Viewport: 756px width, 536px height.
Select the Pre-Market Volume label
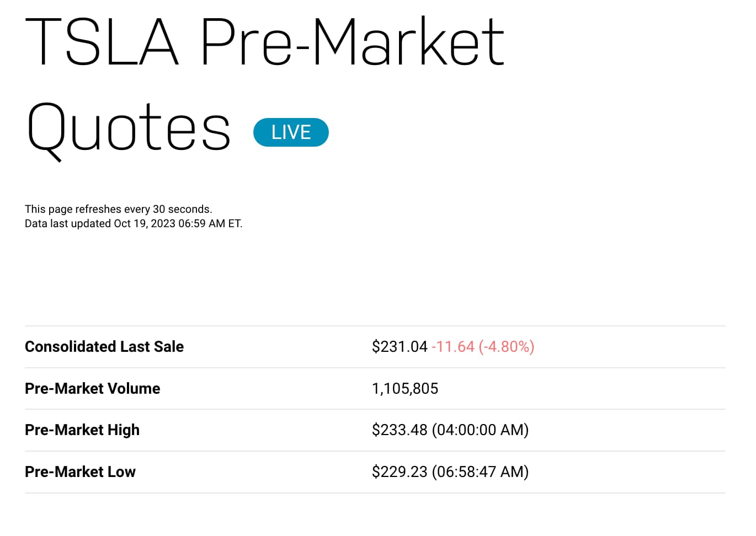pyautogui.click(x=92, y=388)
